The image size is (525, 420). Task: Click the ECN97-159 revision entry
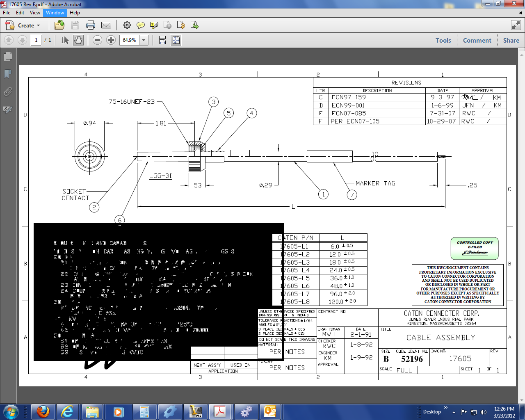(x=348, y=98)
